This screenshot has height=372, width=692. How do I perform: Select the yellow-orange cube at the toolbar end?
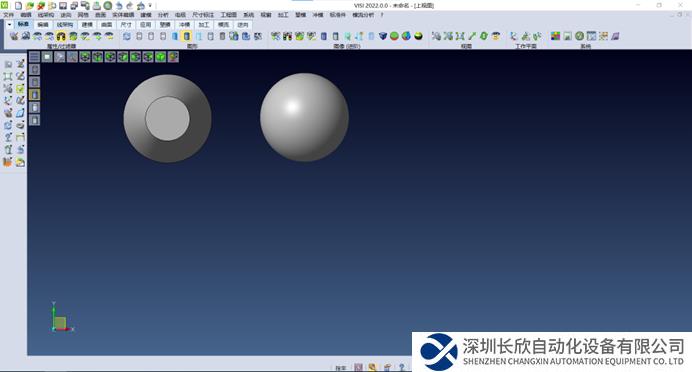coord(173,56)
